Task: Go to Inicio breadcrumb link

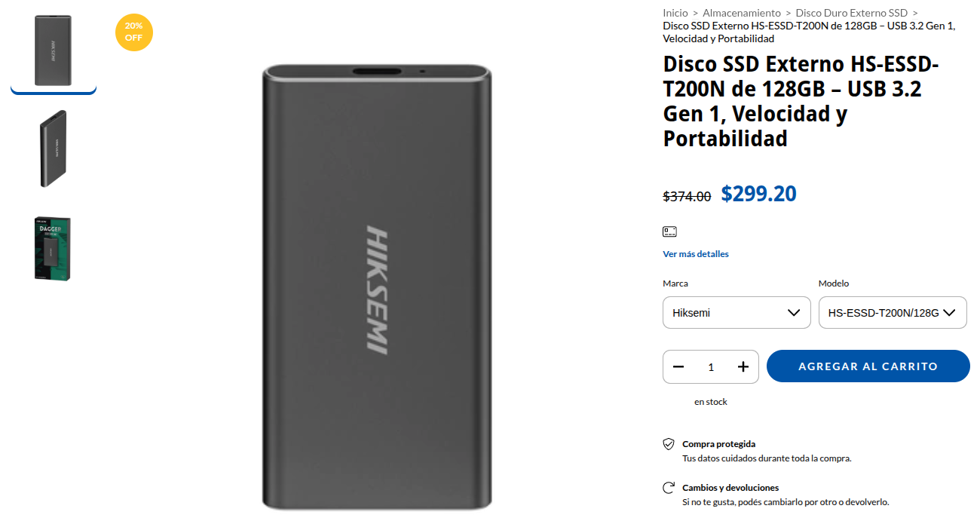Action: (x=675, y=13)
